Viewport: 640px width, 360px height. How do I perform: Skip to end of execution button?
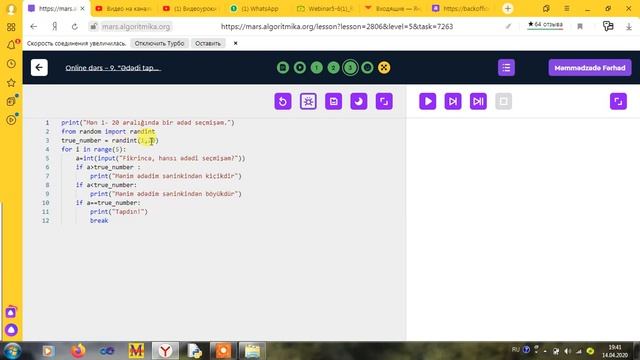tap(478, 102)
